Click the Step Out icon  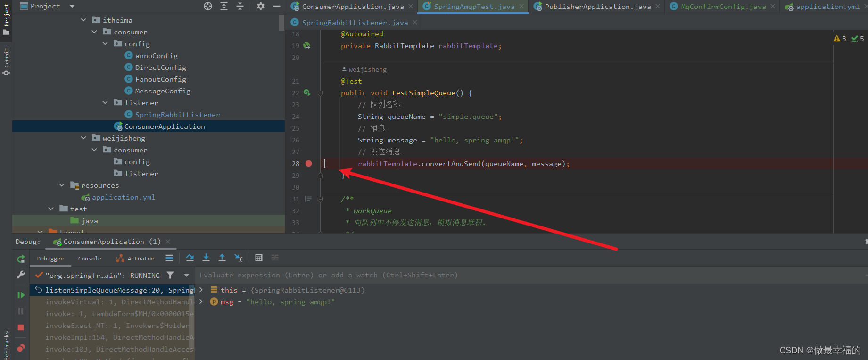222,258
